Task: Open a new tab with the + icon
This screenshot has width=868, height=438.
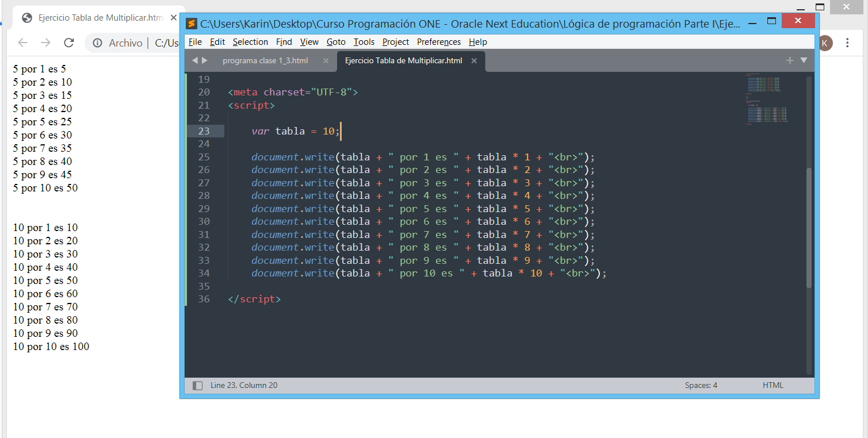Action: click(790, 60)
